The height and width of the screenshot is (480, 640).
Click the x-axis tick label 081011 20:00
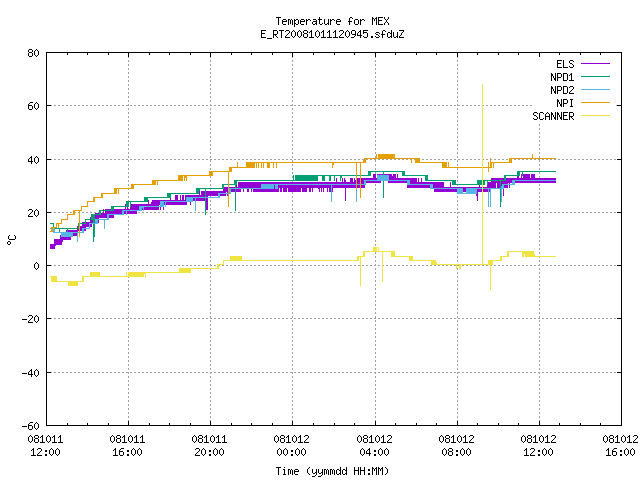[209, 446]
